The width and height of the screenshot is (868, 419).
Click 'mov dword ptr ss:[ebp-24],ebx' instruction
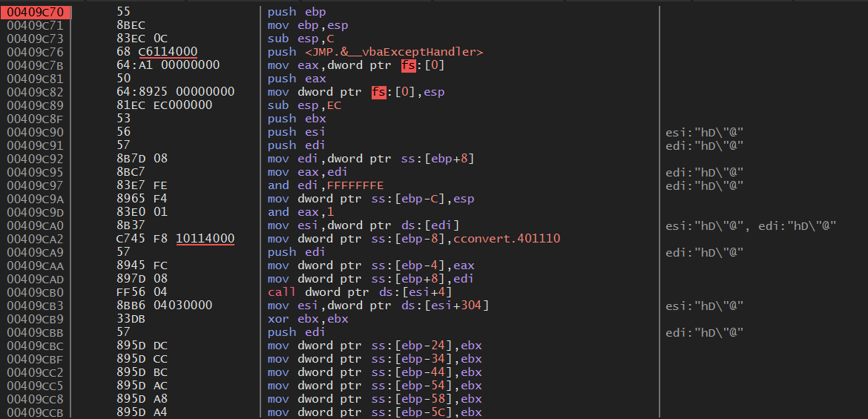(x=375, y=346)
